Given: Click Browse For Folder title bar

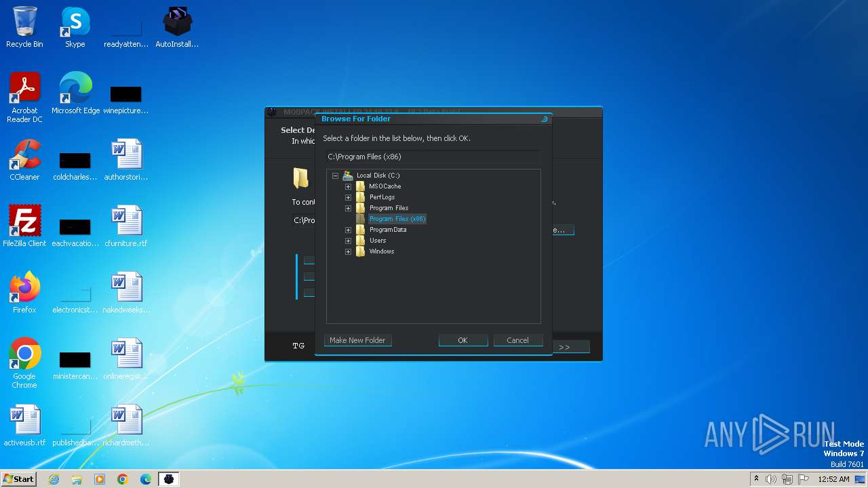Looking at the screenshot, I should (x=433, y=119).
